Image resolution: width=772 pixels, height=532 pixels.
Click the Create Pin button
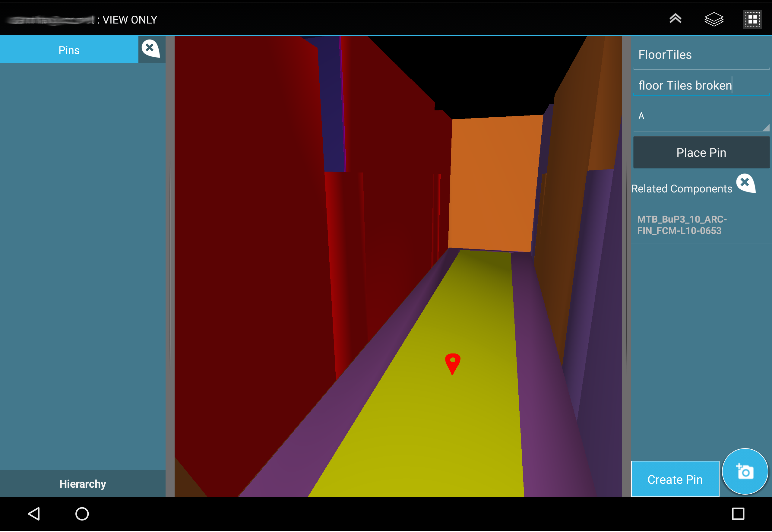pos(675,479)
